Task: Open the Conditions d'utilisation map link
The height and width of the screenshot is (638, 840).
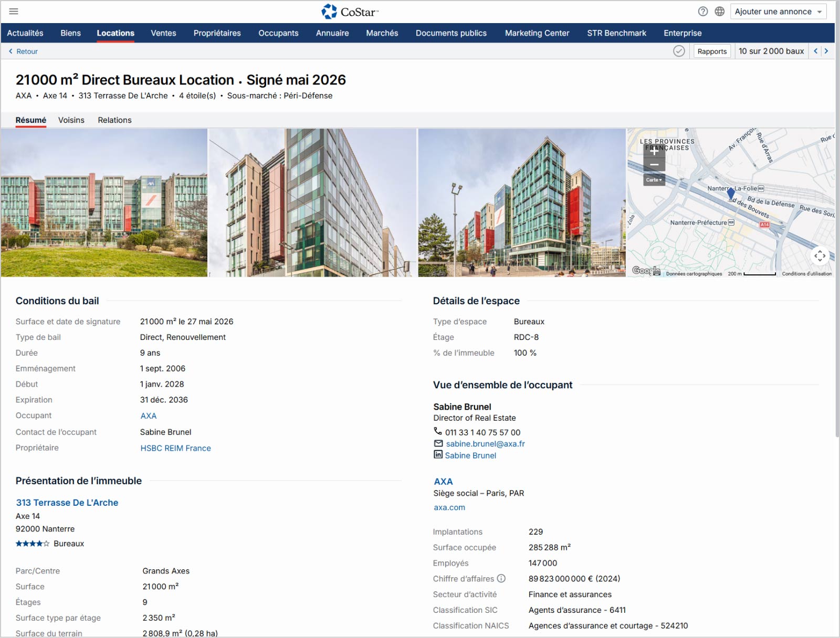Action: click(x=807, y=274)
